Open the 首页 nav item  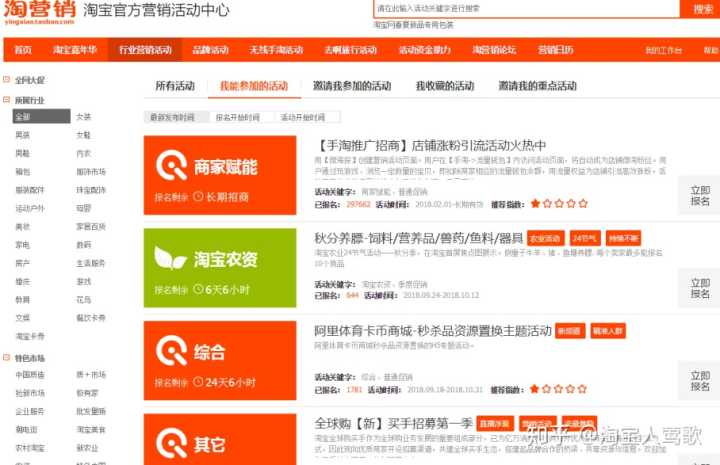pos(23,50)
